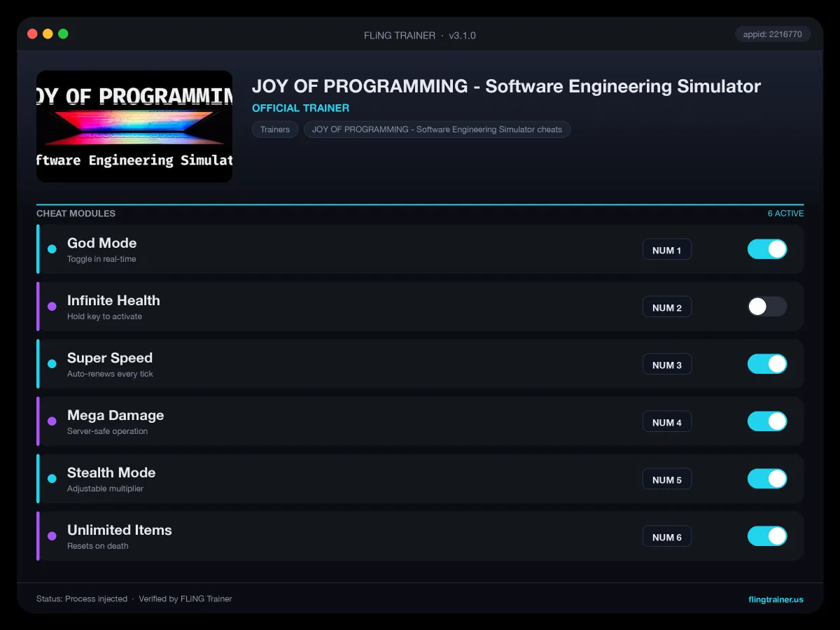Click the cyan dot beside Super Speed
The image size is (840, 630).
52,364
